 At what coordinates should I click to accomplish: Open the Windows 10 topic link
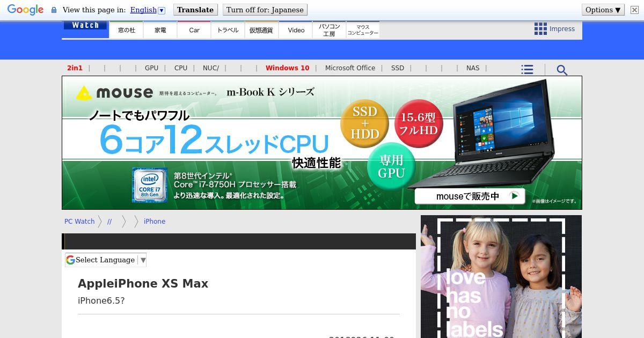(x=287, y=68)
